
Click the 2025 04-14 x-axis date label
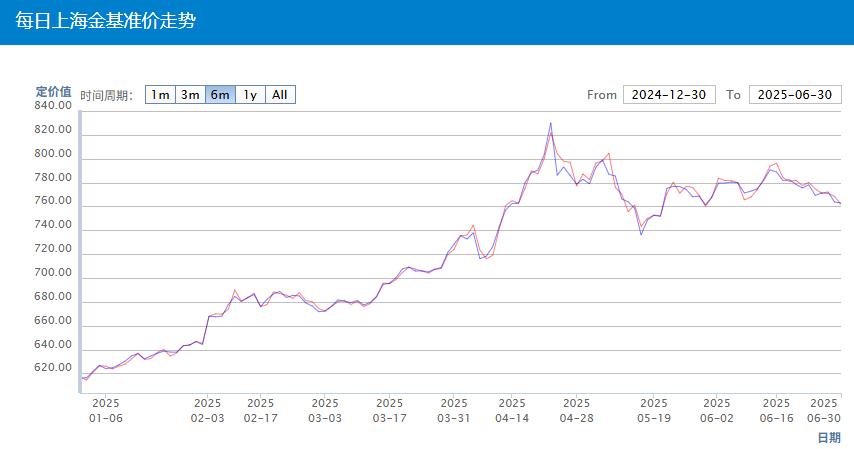pyautogui.click(x=512, y=411)
